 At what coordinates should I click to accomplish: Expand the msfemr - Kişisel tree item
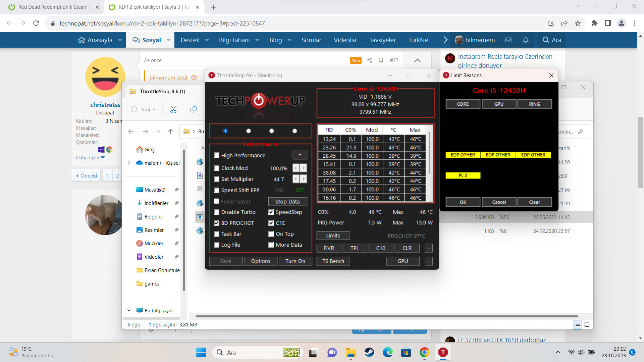pos(129,163)
